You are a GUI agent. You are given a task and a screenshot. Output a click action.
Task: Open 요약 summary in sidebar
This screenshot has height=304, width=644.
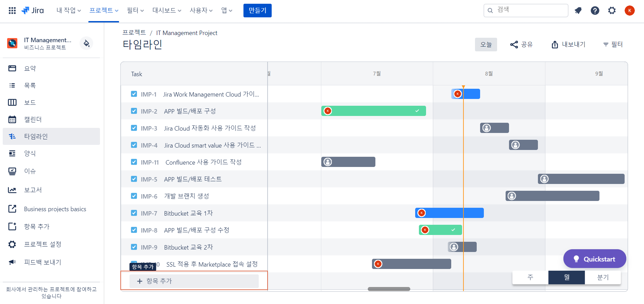(51, 68)
